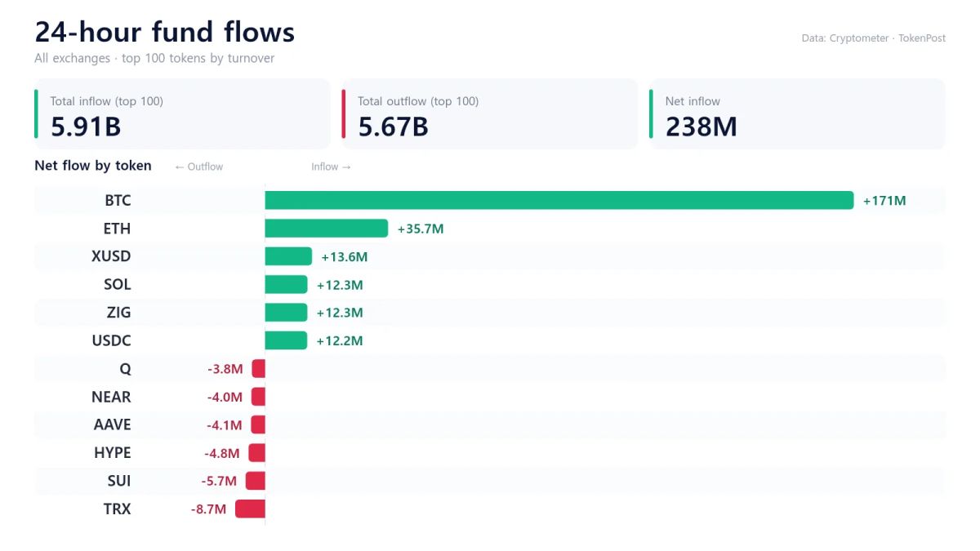This screenshot has width=980, height=551.
Task: Click the -3.8M value
Action: (x=225, y=369)
